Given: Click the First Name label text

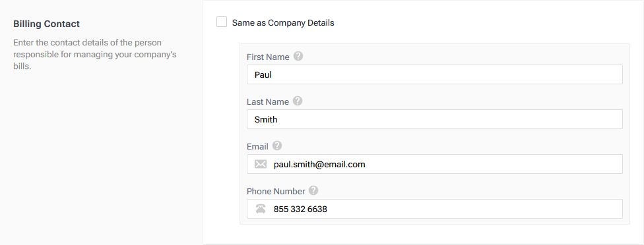Looking at the screenshot, I should pos(268,57).
